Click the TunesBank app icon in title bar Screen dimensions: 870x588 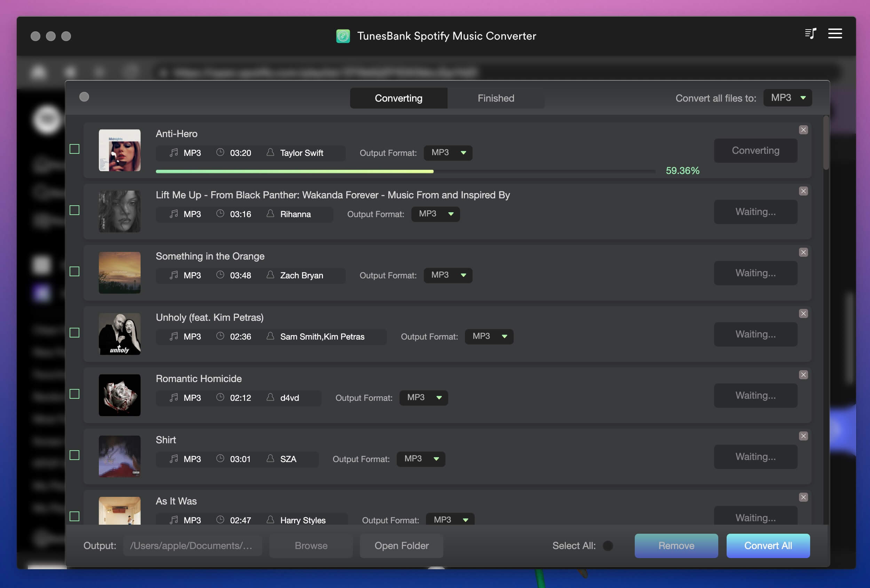342,35
